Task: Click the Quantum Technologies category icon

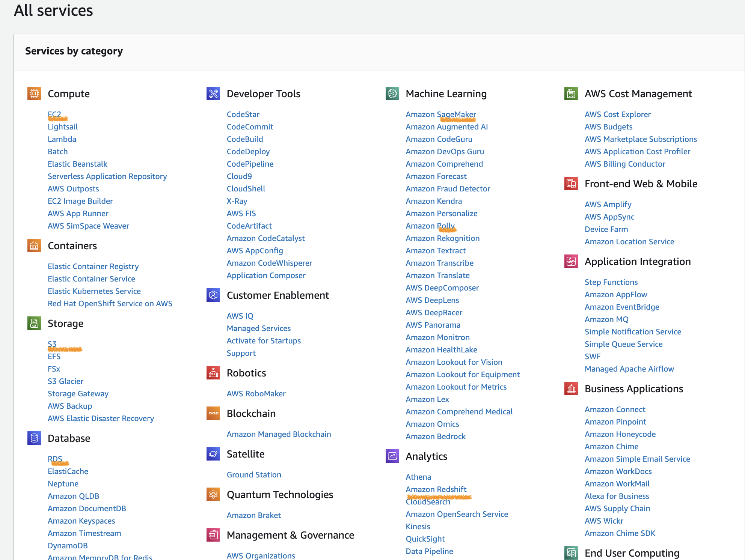Action: pyautogui.click(x=213, y=494)
